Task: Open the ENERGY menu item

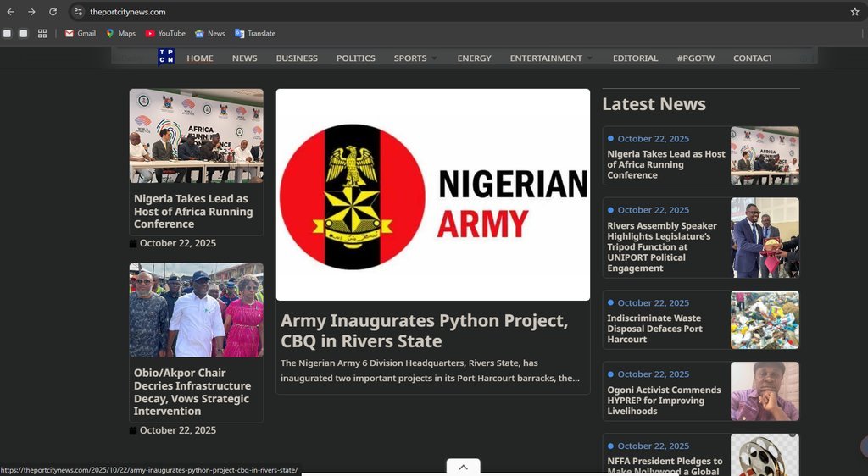Action: click(x=475, y=58)
